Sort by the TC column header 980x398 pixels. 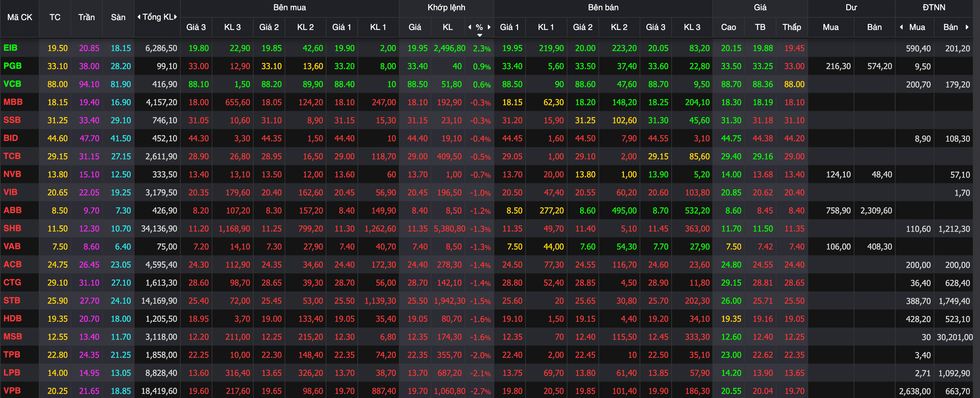click(55, 17)
